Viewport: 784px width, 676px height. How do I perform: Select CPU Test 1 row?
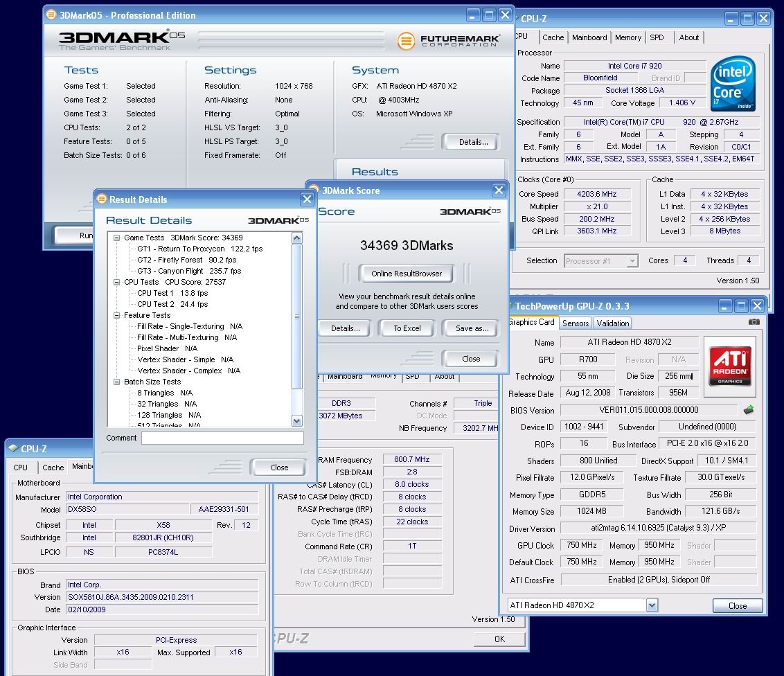[x=172, y=294]
